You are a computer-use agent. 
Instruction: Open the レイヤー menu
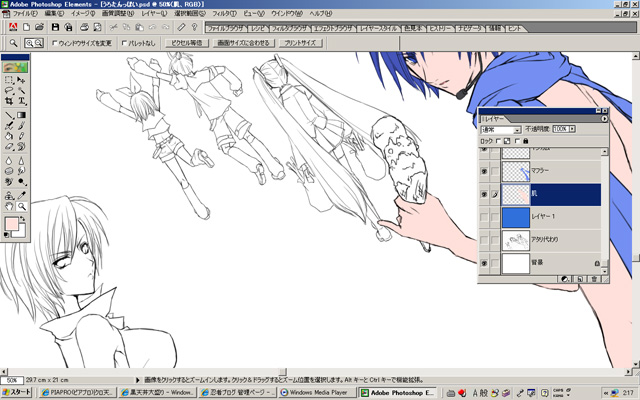(x=154, y=13)
